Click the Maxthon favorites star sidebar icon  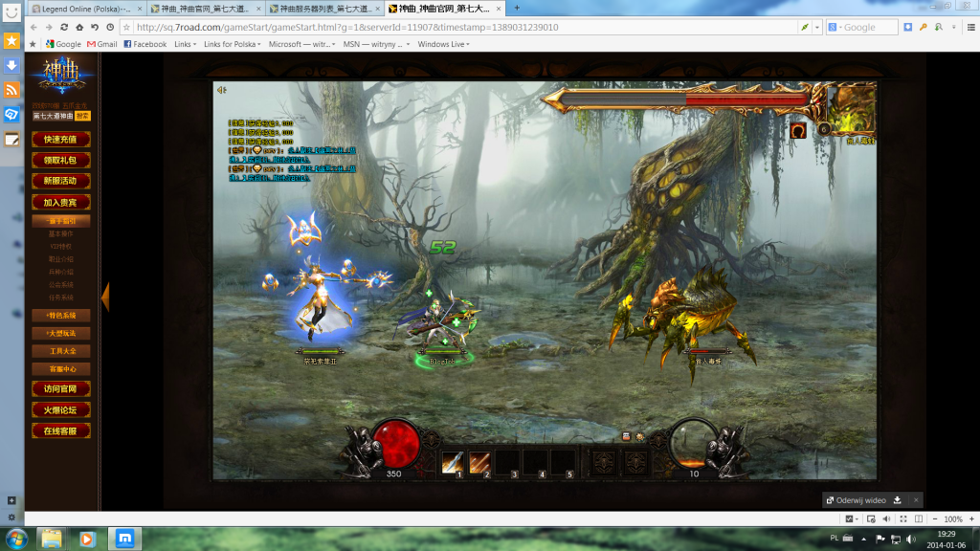11,40
